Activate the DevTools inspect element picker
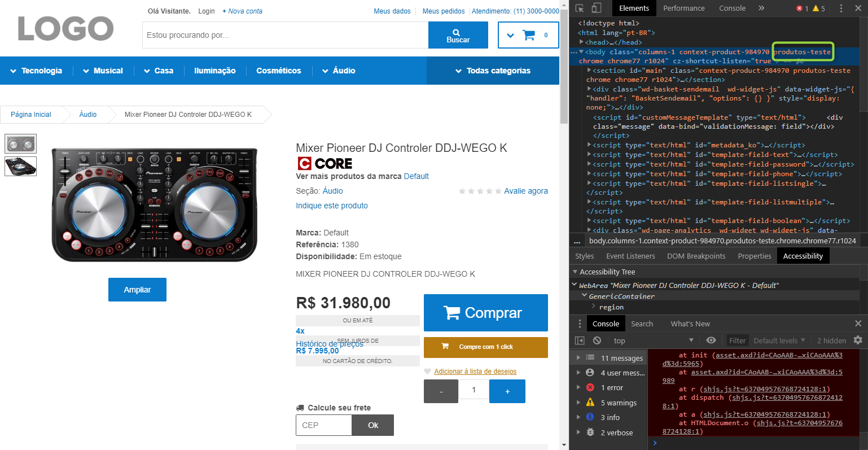The image size is (868, 450). [x=579, y=8]
